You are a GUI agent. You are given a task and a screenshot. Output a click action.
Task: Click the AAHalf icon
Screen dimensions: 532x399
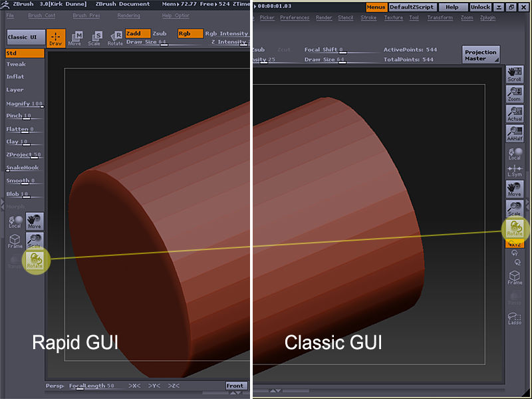[514, 134]
